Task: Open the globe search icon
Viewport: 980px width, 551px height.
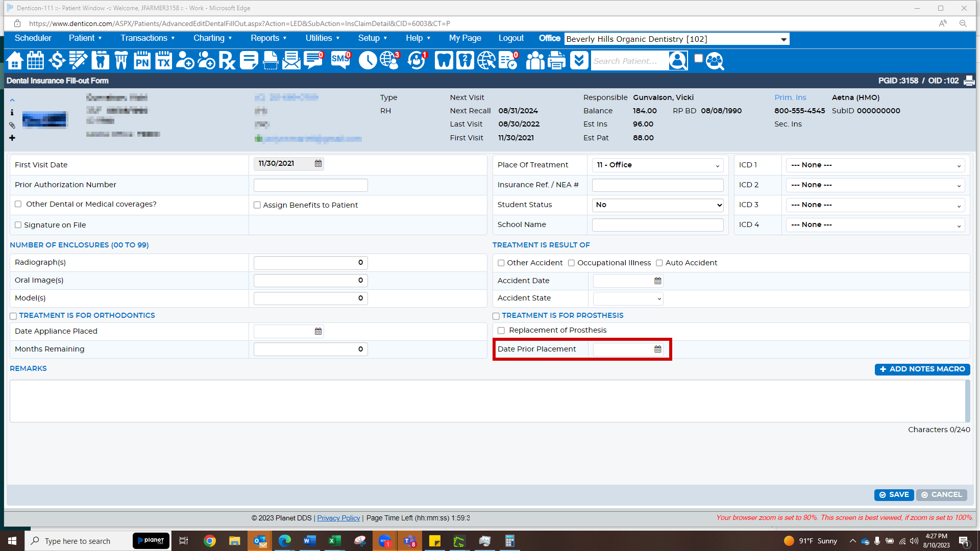Action: [x=486, y=61]
